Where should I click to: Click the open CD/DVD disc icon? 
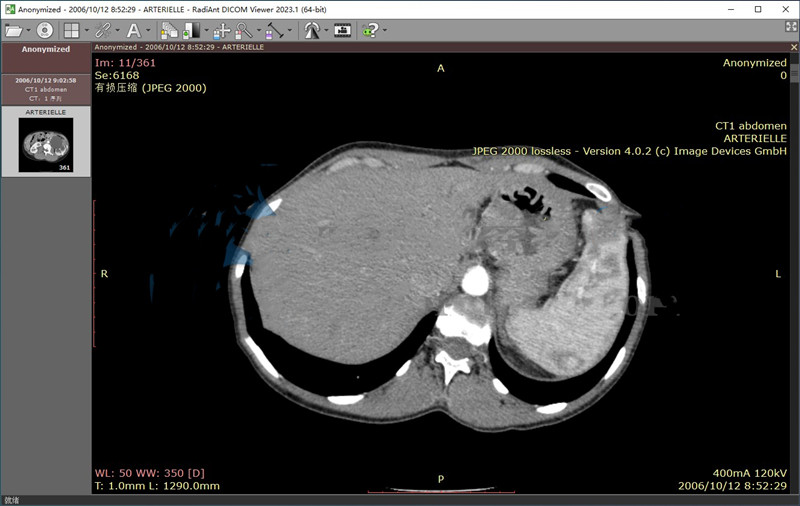pyautogui.click(x=45, y=31)
